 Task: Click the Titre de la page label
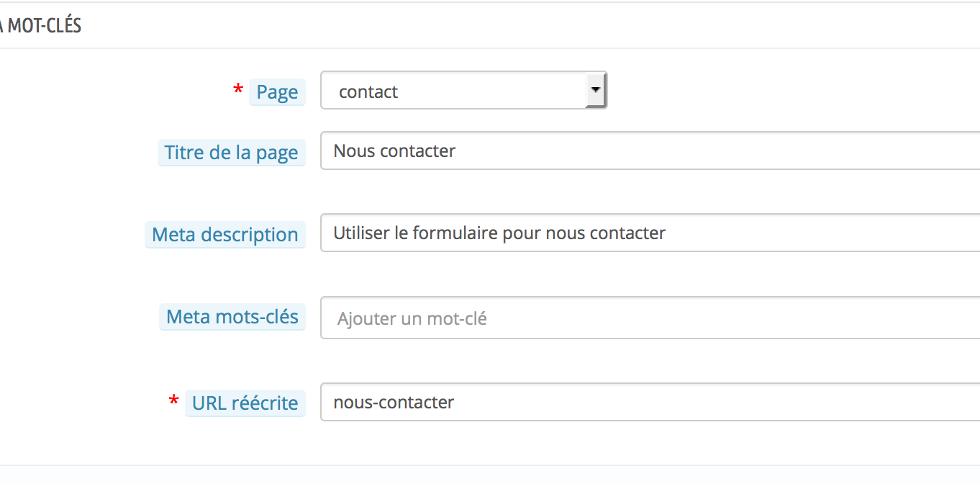point(231,153)
